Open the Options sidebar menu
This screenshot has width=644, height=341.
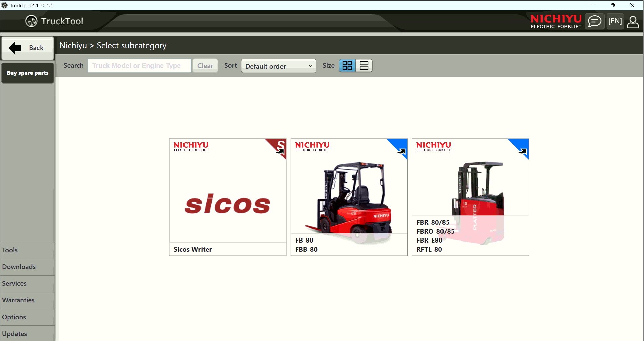27,317
